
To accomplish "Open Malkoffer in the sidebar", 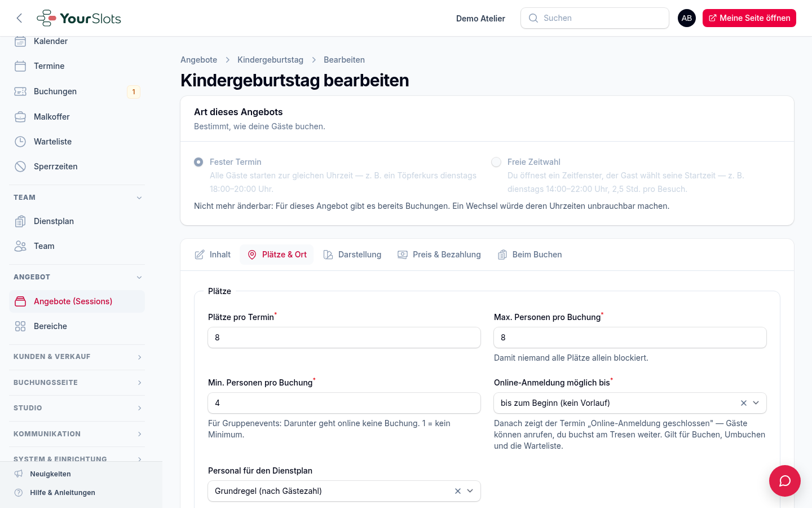I will 77,117.
